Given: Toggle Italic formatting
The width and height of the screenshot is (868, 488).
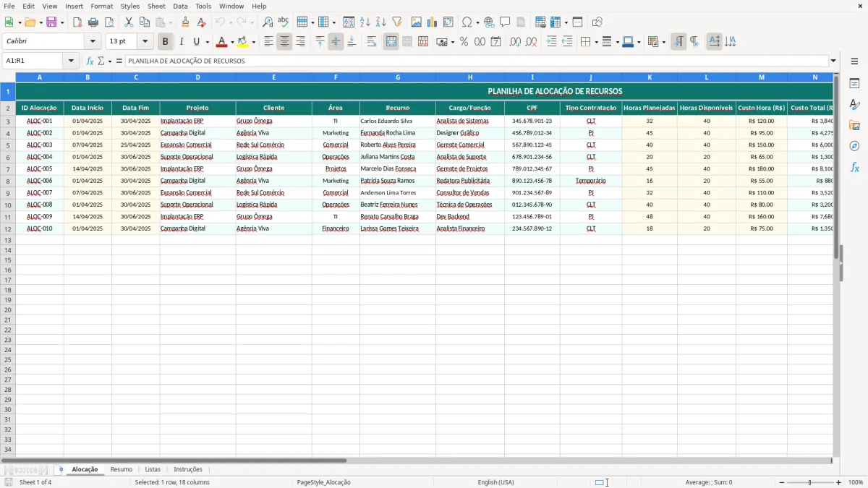Looking at the screenshot, I should click(182, 42).
